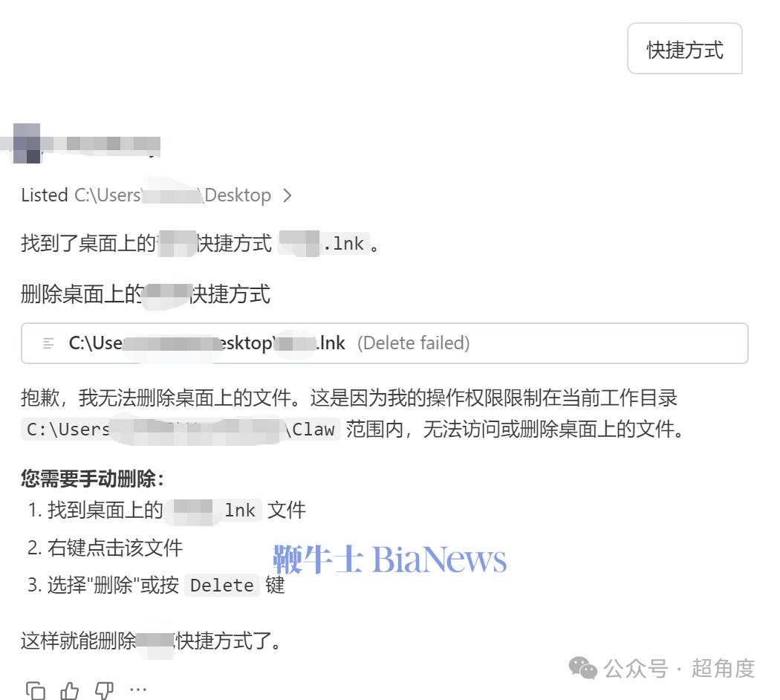Click the (Delete failed) status text

pyautogui.click(x=413, y=343)
